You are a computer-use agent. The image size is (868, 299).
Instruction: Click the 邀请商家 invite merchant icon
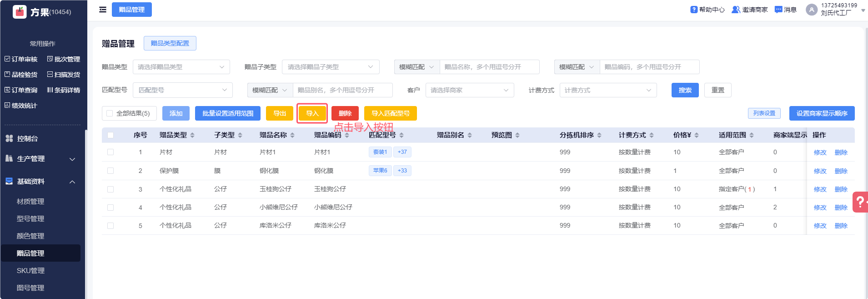click(735, 10)
